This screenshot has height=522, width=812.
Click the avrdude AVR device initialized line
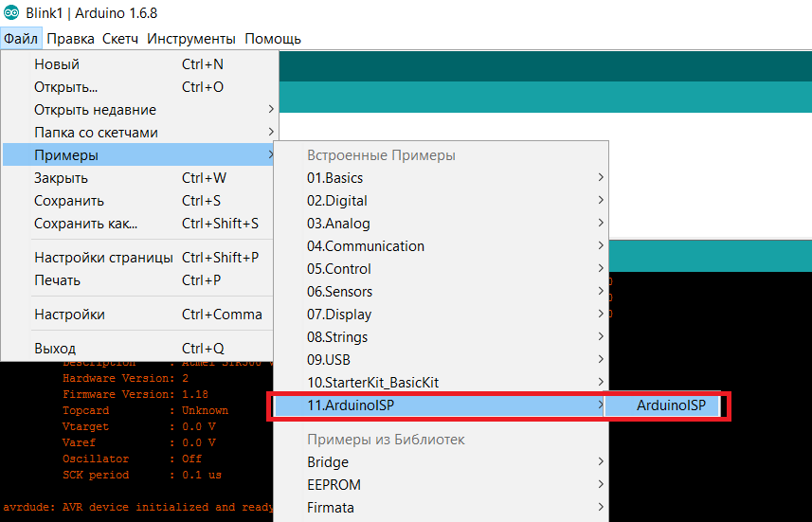[138, 508]
